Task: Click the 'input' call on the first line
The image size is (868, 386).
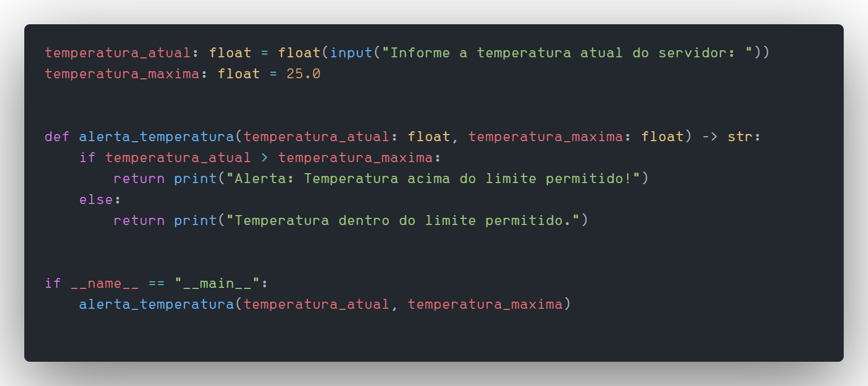Action: pos(351,53)
